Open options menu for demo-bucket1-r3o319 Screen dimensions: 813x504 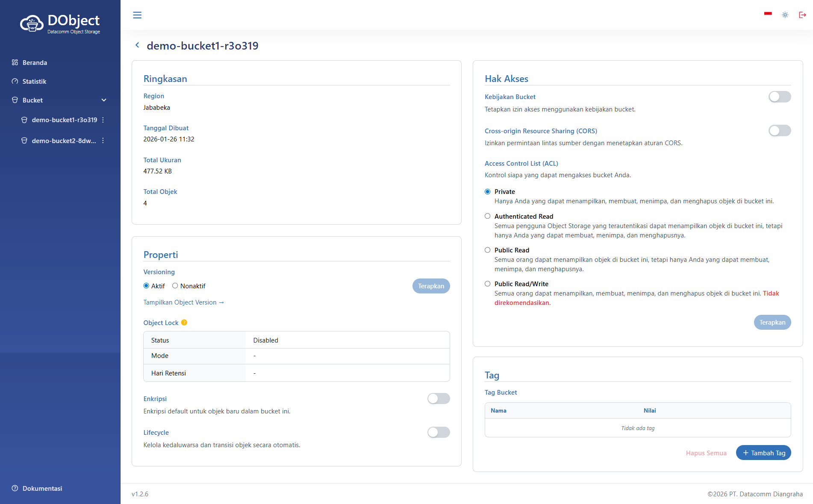coord(103,120)
